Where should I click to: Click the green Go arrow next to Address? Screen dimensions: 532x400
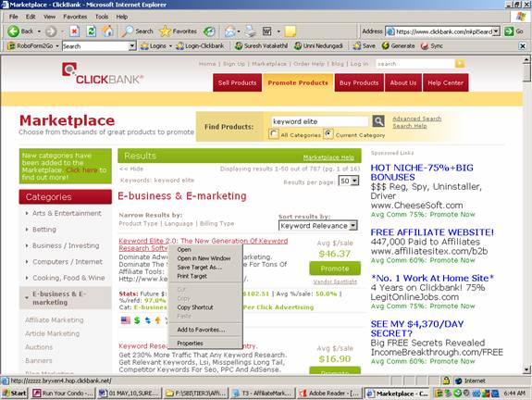tap(509, 31)
